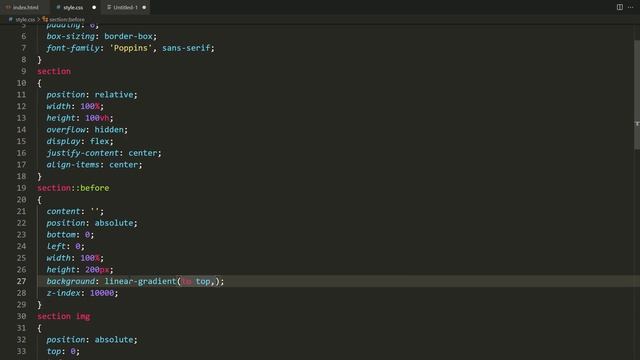Click line number 9 in the gutter
Viewport: 640px width, 360px height.
pos(23,71)
